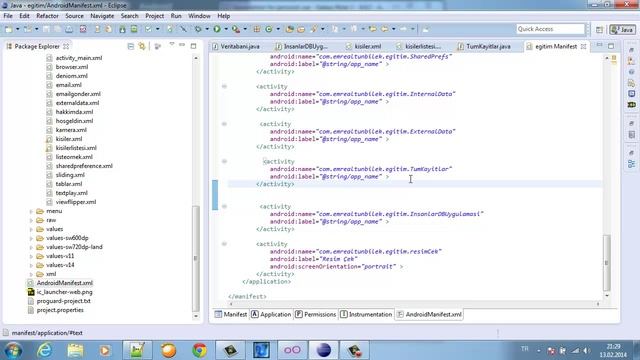Open the Run configurations dropdown arrow
The width and height of the screenshot is (640, 360).
[226, 29]
